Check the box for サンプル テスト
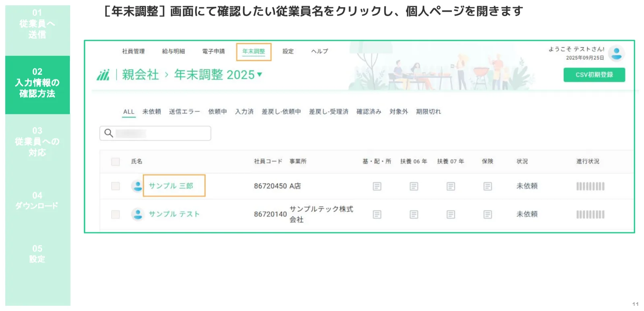Screen dimensions: 644x311 pos(116,214)
